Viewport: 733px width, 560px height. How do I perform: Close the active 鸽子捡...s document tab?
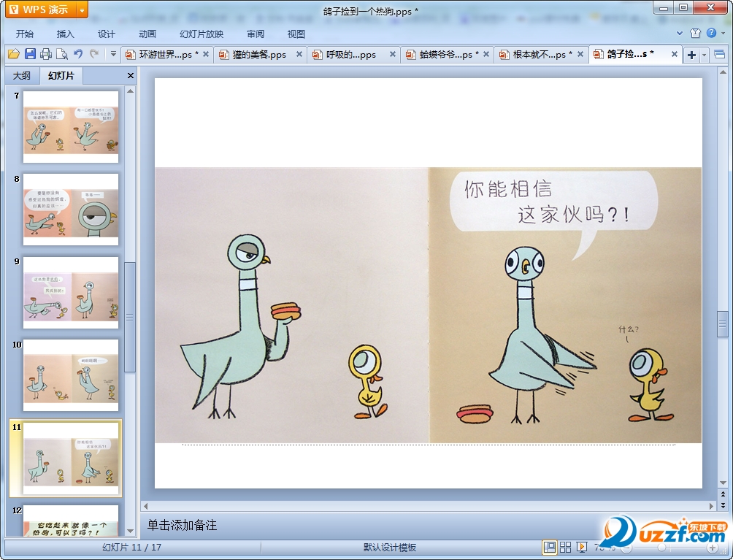click(x=675, y=54)
